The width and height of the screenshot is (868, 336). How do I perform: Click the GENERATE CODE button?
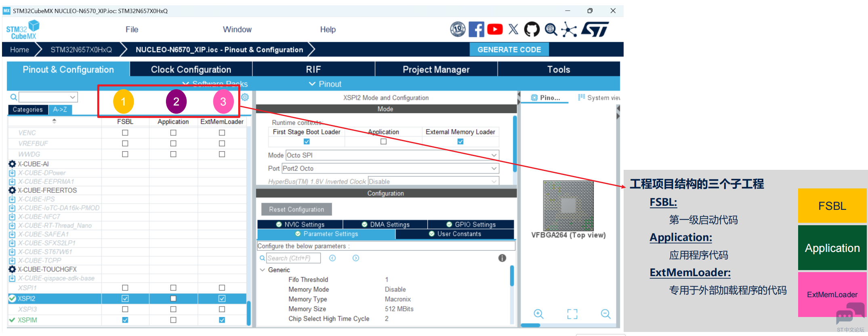pos(509,50)
